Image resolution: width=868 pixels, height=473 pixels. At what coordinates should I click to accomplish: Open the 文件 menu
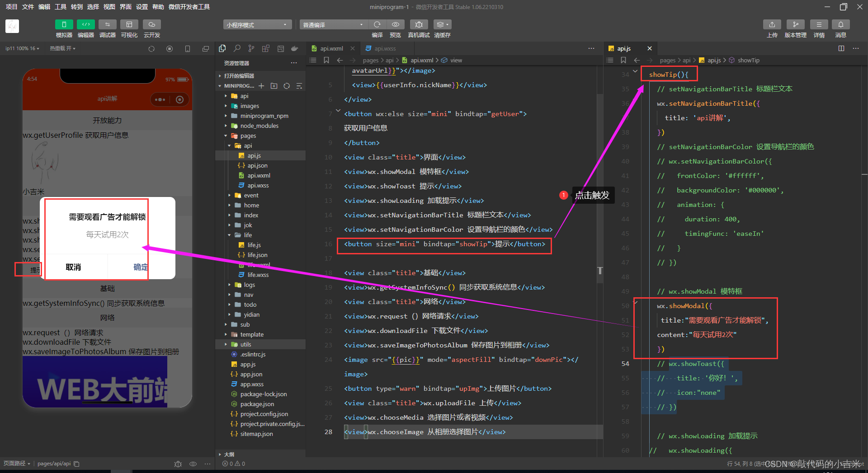pos(28,7)
